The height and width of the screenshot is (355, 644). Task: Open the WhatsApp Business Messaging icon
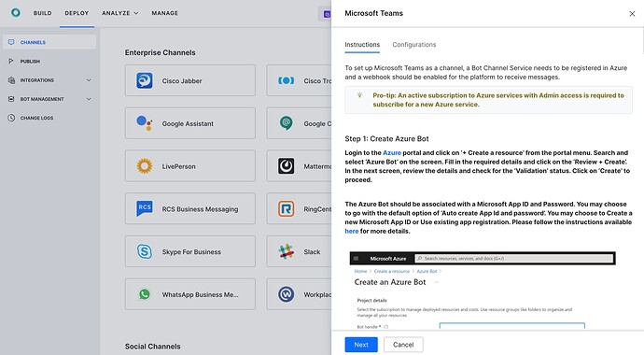pyautogui.click(x=144, y=294)
